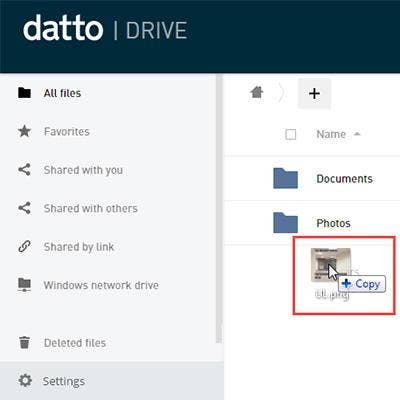Screen dimensions: 400x400
Task: Sort files by the Name column header
Action: click(x=331, y=134)
